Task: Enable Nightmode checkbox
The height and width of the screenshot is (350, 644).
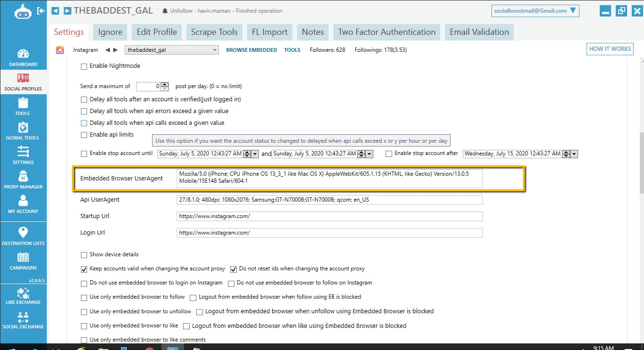Action: 84,66
